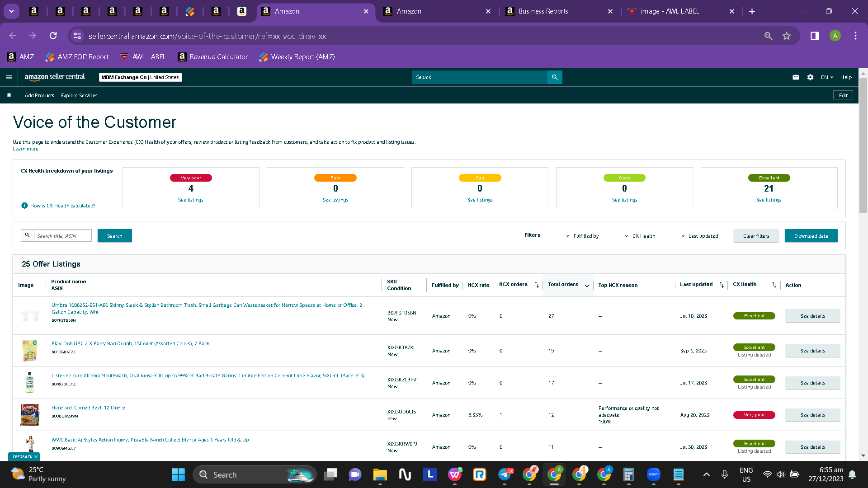This screenshot has height=488, width=868.
Task: Open the AWL LABEL bookmark
Action: coord(143,57)
